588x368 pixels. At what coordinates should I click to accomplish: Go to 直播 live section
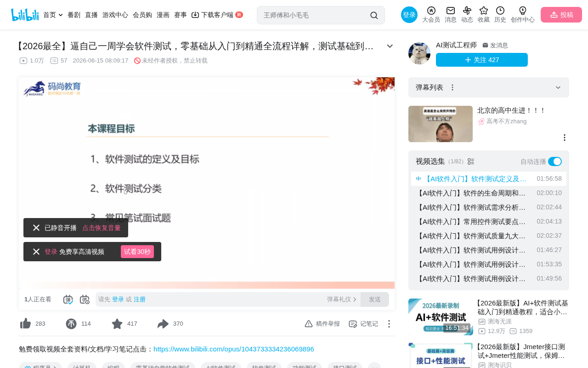click(91, 15)
